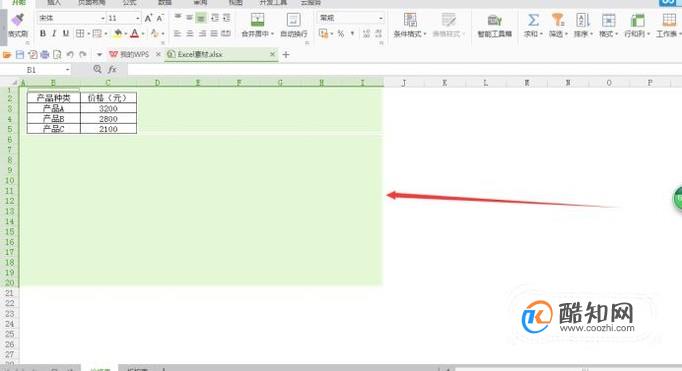682x371 pixels.
Task: Expand the font name dropdown
Action: (x=103, y=18)
